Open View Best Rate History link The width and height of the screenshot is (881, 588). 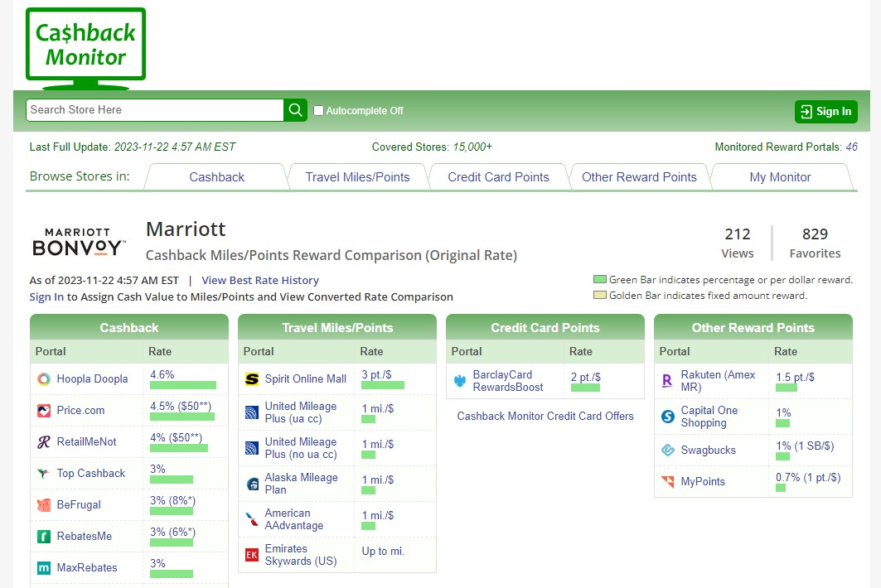tap(259, 281)
